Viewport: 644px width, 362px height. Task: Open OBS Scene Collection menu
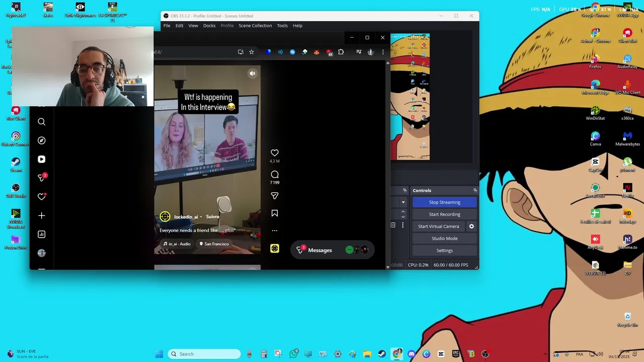click(x=255, y=26)
